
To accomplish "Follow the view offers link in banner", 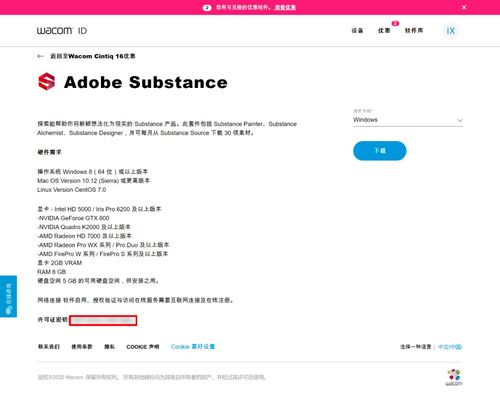I will coord(285,7).
